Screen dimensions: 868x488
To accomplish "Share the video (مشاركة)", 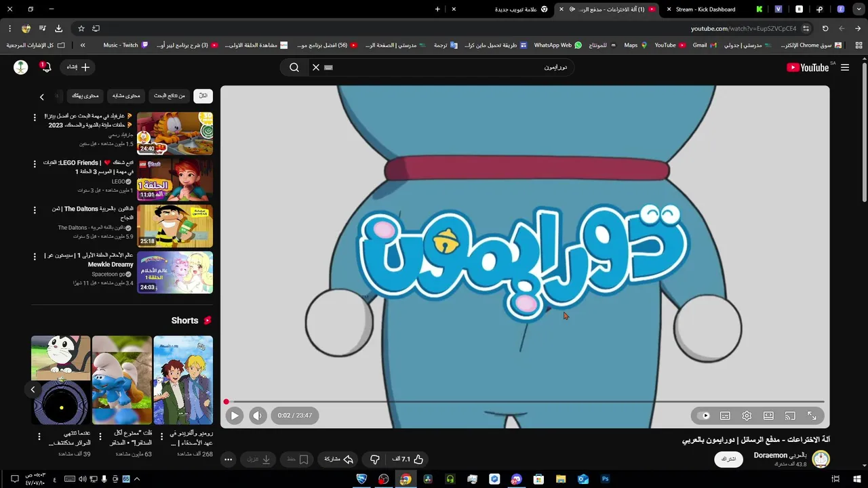I will pos(339,459).
